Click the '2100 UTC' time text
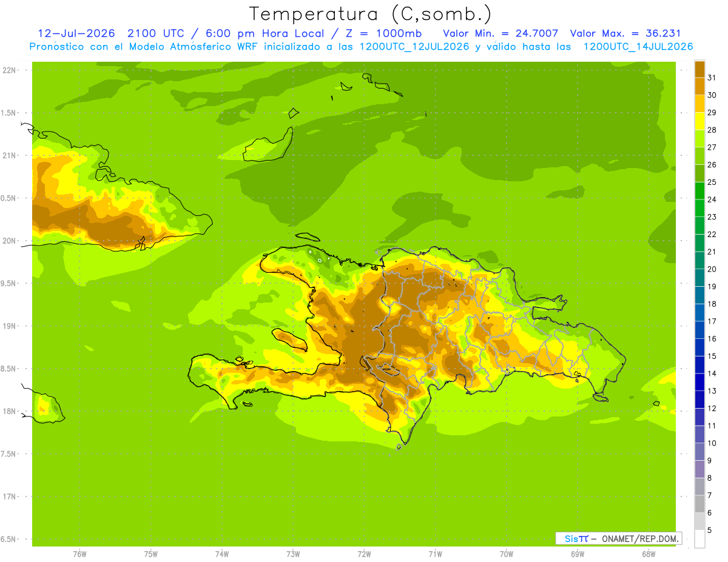Viewport: 728px width, 562px height. click(x=156, y=33)
